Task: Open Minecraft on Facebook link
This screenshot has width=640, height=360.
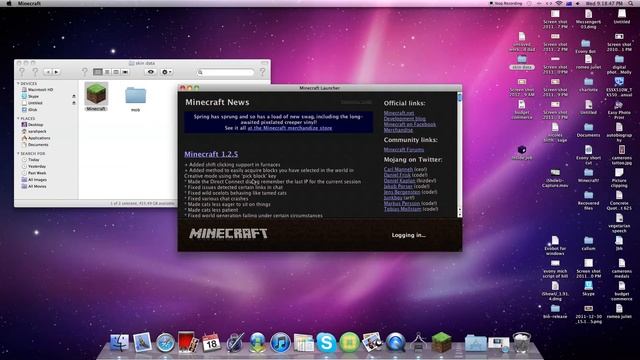Action: [x=410, y=124]
